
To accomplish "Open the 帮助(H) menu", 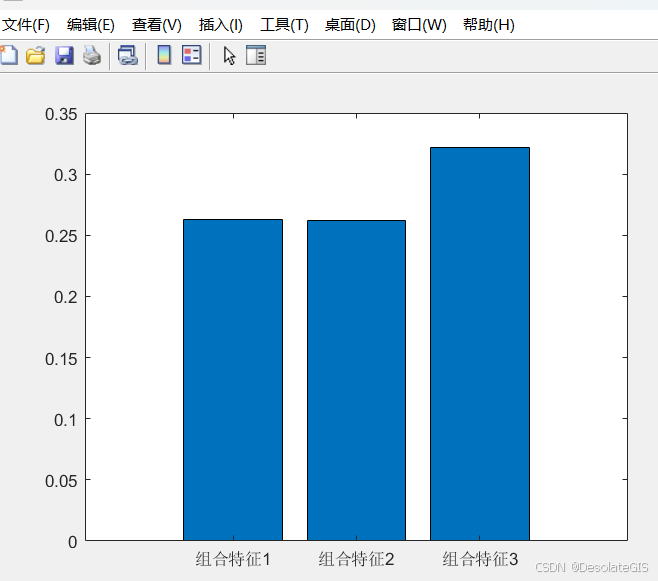I will point(489,25).
